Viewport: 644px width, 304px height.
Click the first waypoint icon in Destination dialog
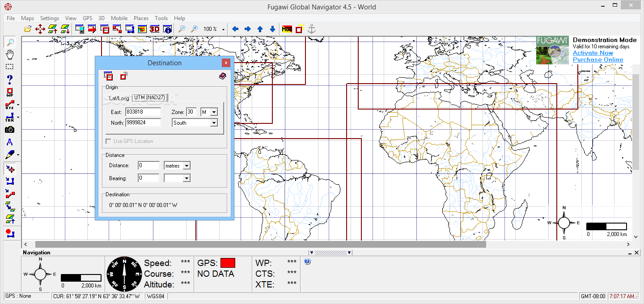point(108,76)
